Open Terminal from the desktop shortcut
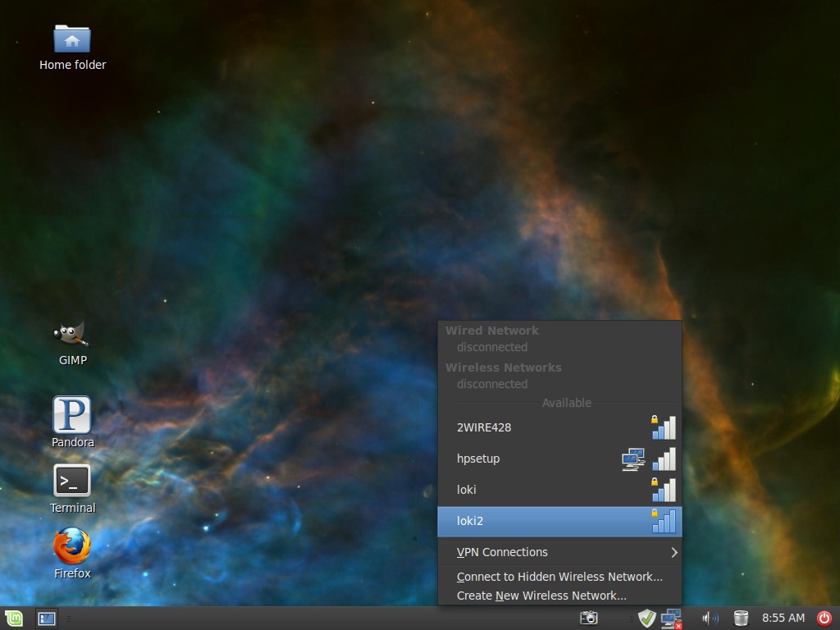Screen dimensions: 840x630 [72, 481]
